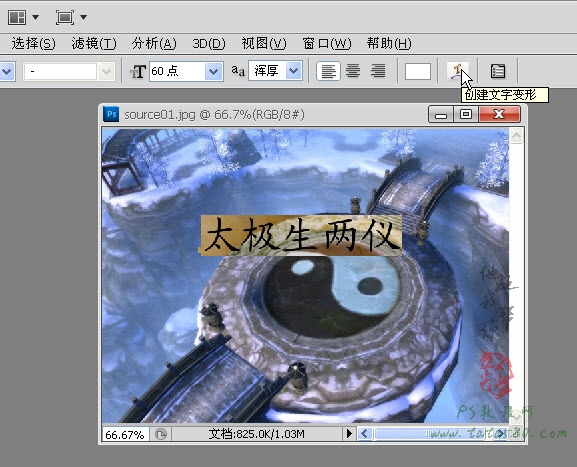Maximize the source01.jpg document window
The width and height of the screenshot is (577, 467).
point(466,114)
